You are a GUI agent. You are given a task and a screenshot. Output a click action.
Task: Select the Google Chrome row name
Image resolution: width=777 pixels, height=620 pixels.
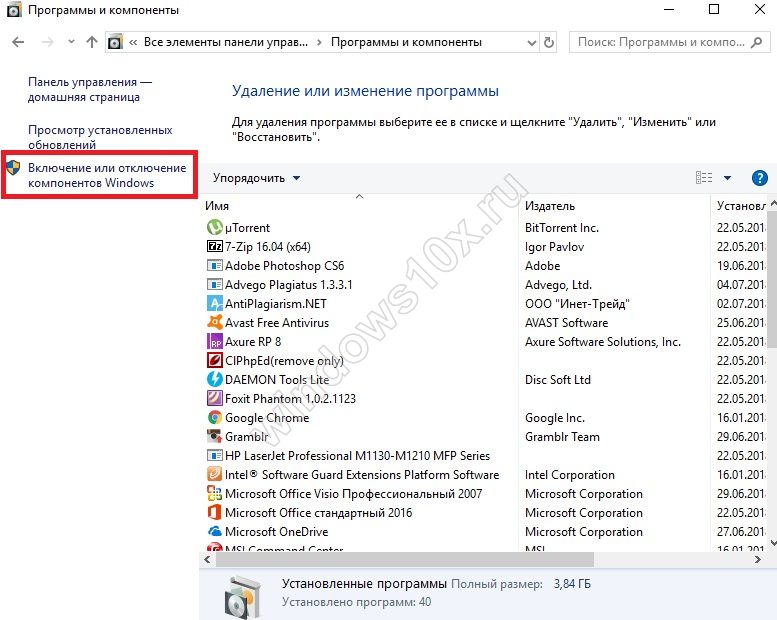click(267, 418)
